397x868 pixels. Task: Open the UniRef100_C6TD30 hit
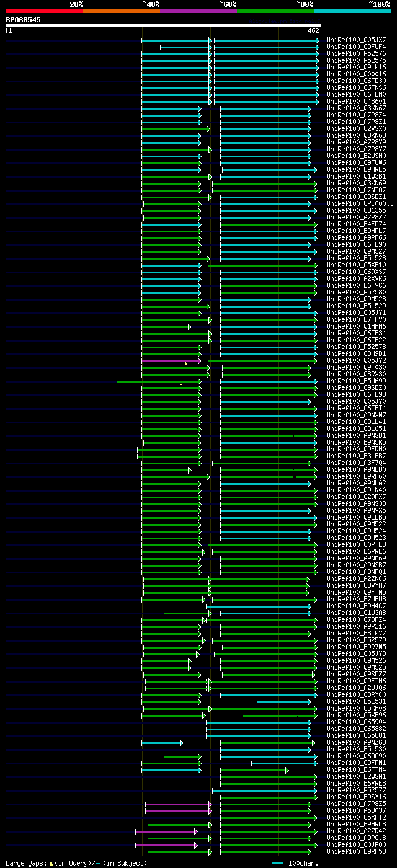click(356, 81)
